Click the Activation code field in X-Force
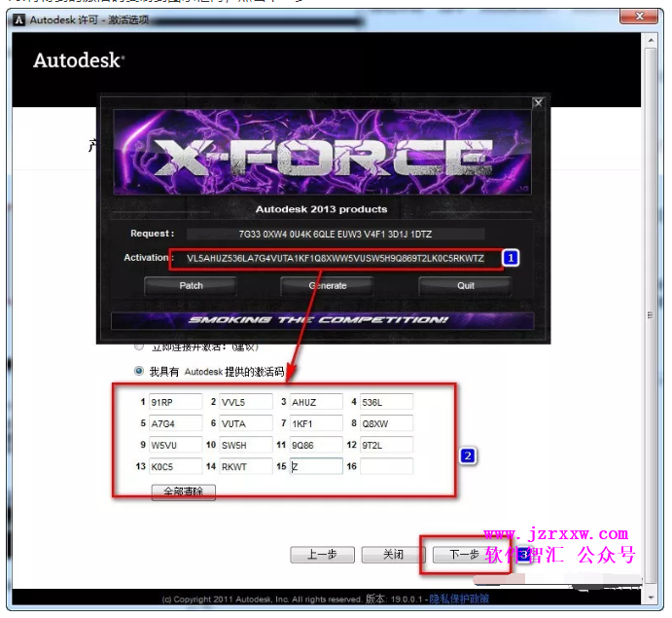 point(336,258)
